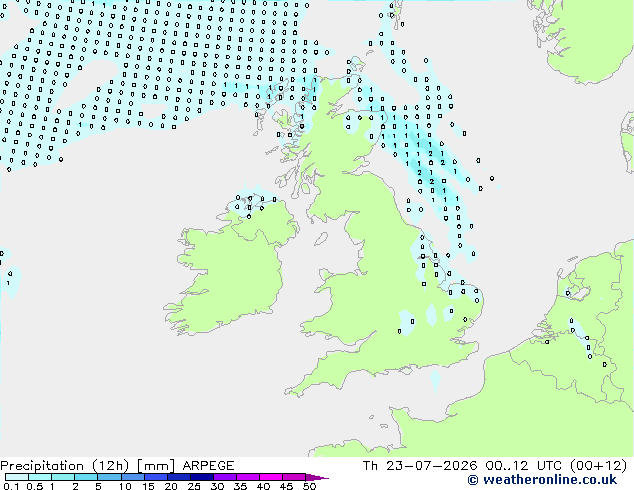Click the legend swatch between 1 and 2
Screen dimensions: 634x490
63,477
